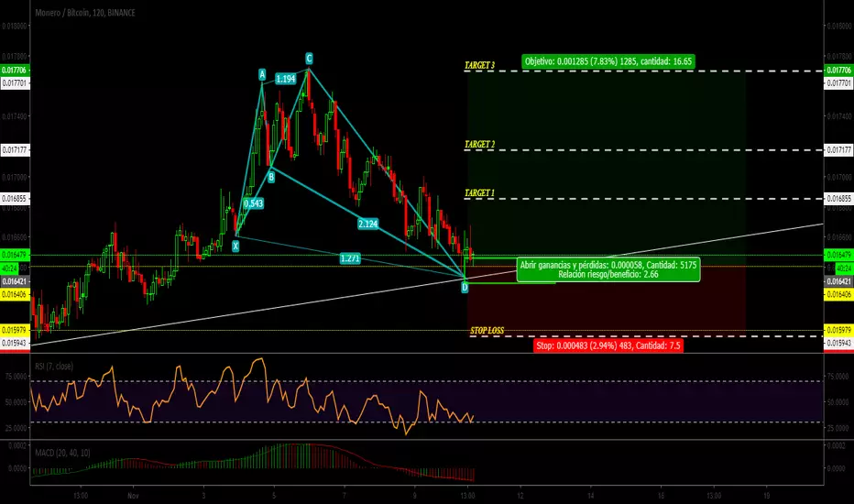Click the 19 date label on the time axis
This screenshot has width=854, height=504.
pos(766,496)
